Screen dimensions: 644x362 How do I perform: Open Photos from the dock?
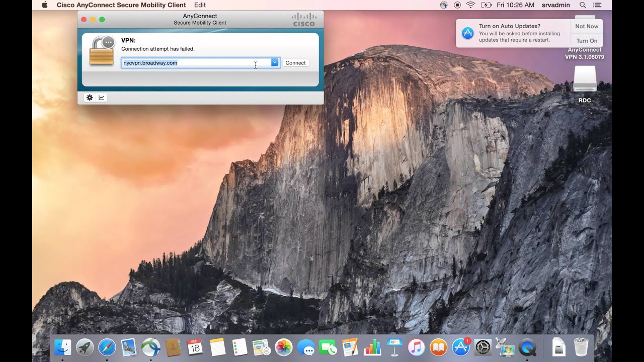click(284, 347)
